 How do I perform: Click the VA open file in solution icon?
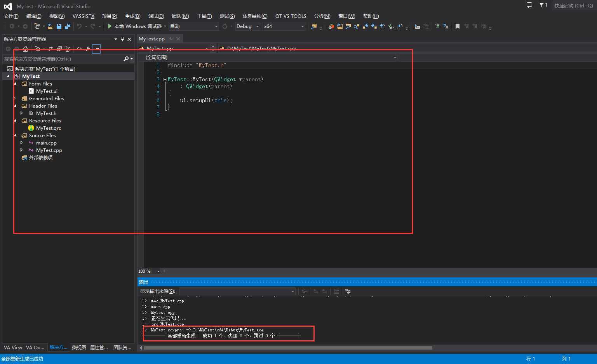(x=339, y=26)
